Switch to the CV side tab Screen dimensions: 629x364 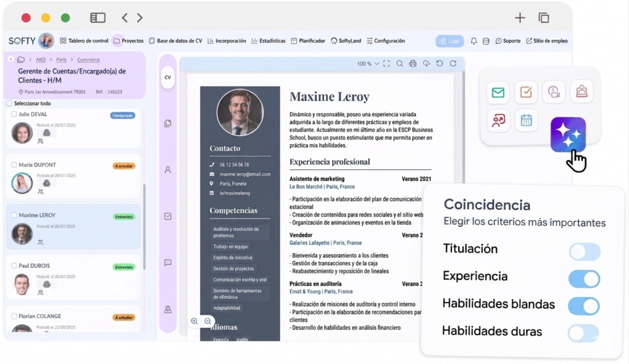pyautogui.click(x=167, y=77)
